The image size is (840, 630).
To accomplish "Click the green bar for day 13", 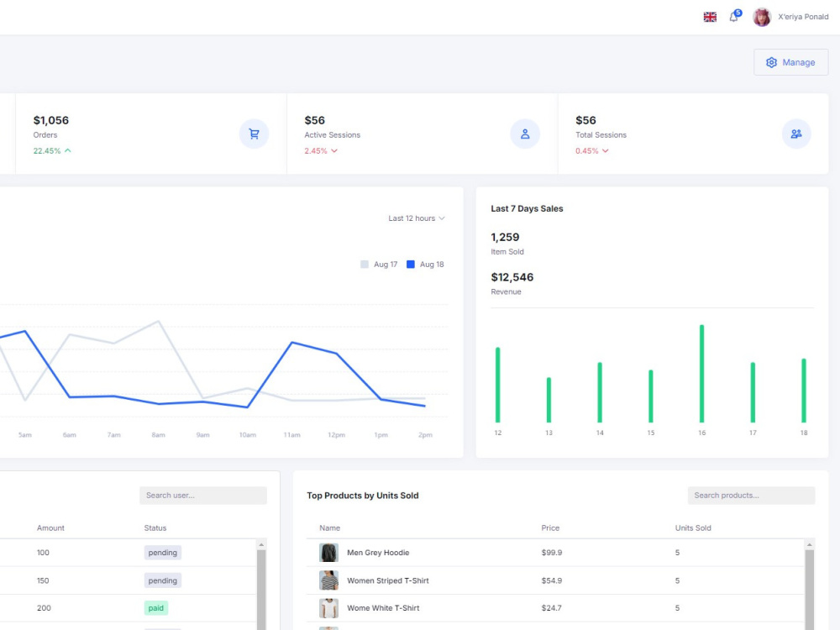I will [549, 400].
